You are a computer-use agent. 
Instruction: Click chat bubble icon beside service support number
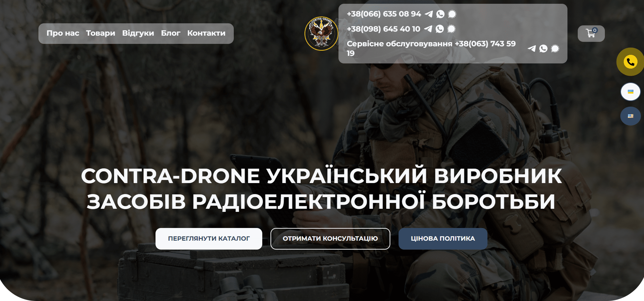point(555,49)
